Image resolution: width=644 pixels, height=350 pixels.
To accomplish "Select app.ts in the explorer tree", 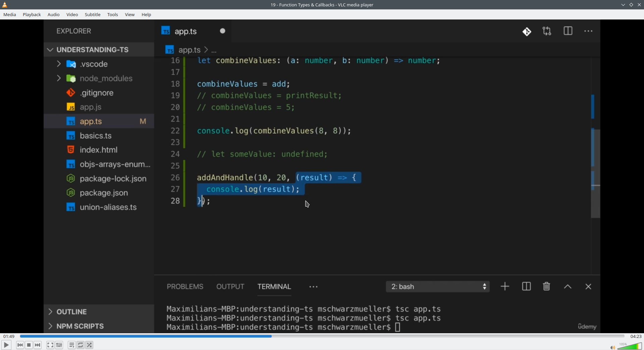I will [99, 121].
